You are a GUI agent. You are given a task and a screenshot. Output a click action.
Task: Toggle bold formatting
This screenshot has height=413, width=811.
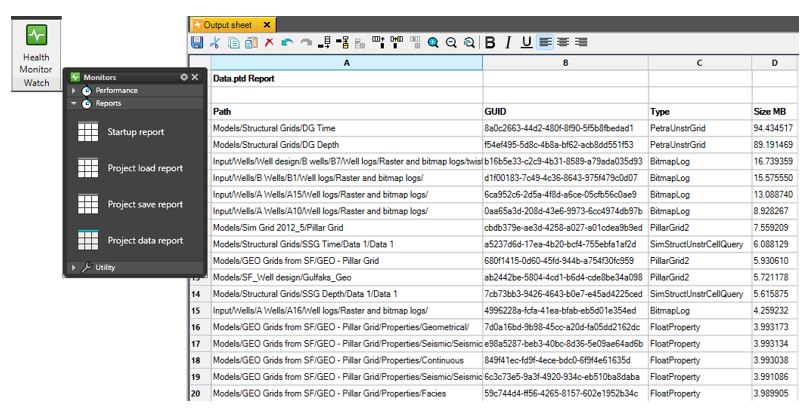(490, 42)
